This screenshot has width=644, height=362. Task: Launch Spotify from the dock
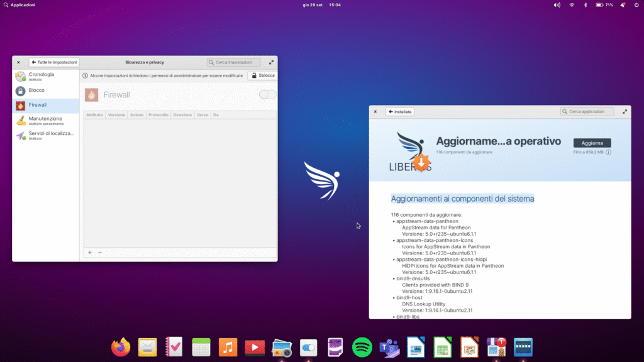point(362,346)
